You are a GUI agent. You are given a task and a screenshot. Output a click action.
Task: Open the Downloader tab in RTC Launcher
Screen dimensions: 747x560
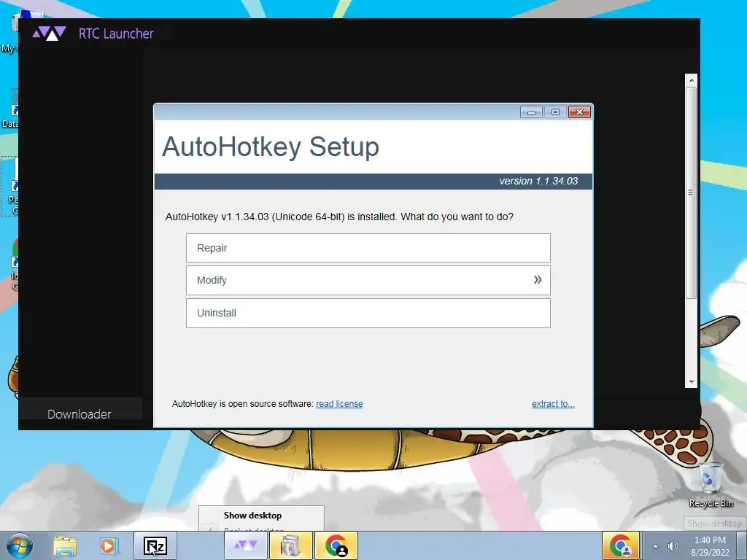(x=80, y=414)
